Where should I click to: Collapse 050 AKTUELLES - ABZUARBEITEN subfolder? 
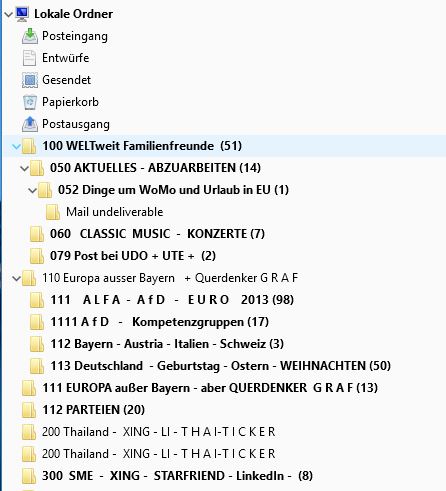point(24,168)
